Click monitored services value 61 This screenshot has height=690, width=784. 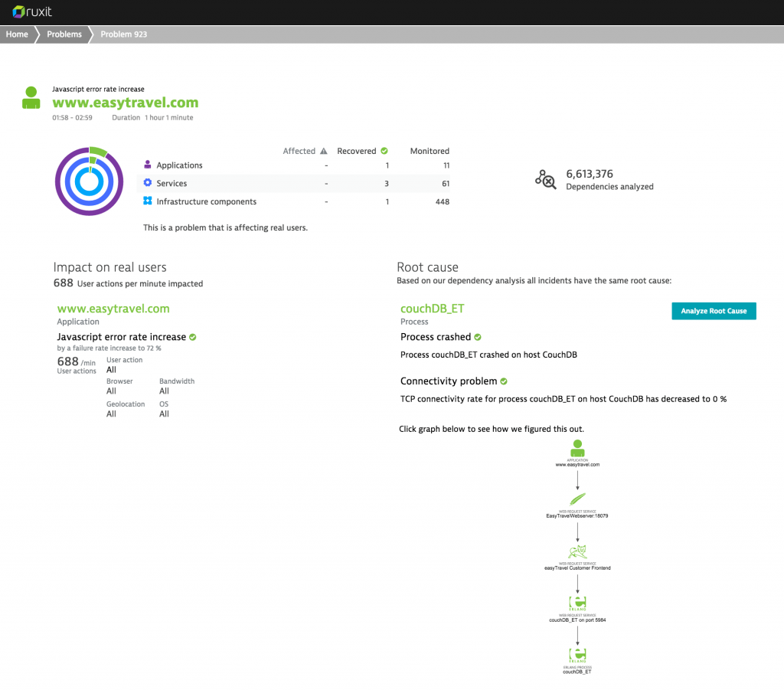point(446,184)
